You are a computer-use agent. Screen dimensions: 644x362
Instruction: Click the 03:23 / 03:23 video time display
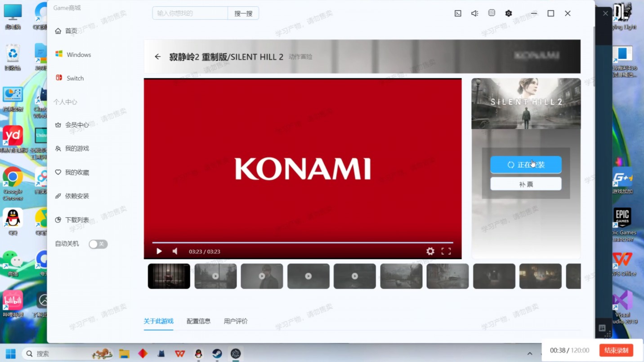205,252
